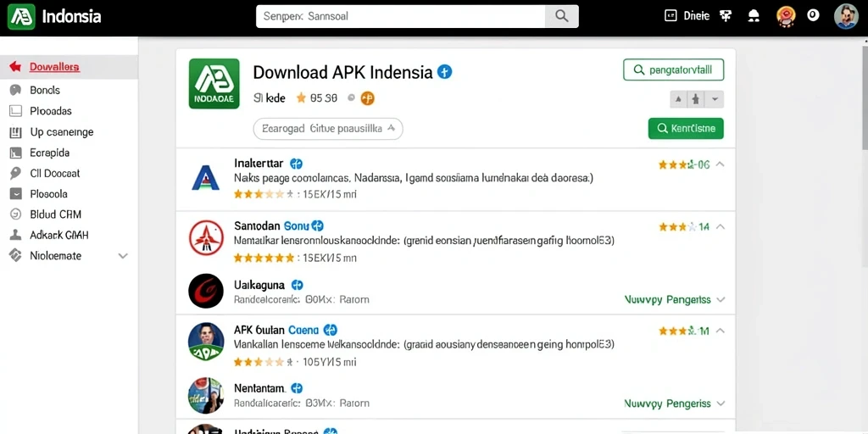Open the user profile avatar
This screenshot has width=868, height=434.
pyautogui.click(x=846, y=16)
